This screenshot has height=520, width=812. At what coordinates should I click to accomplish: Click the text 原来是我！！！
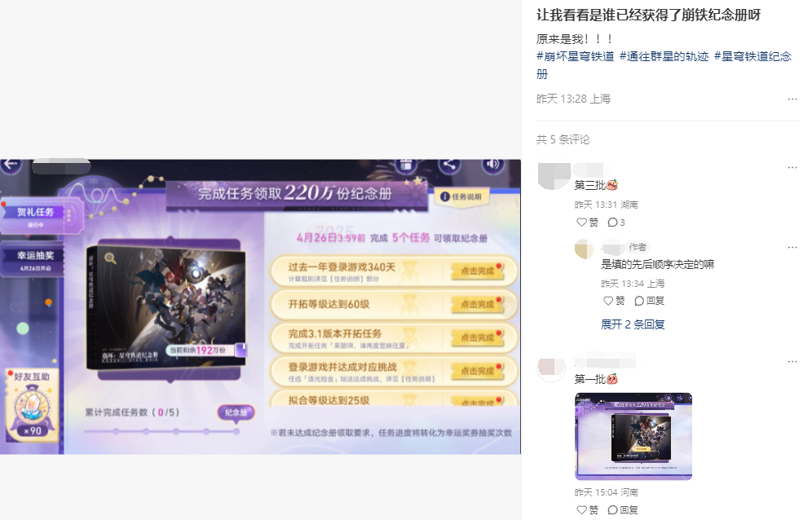(576, 39)
